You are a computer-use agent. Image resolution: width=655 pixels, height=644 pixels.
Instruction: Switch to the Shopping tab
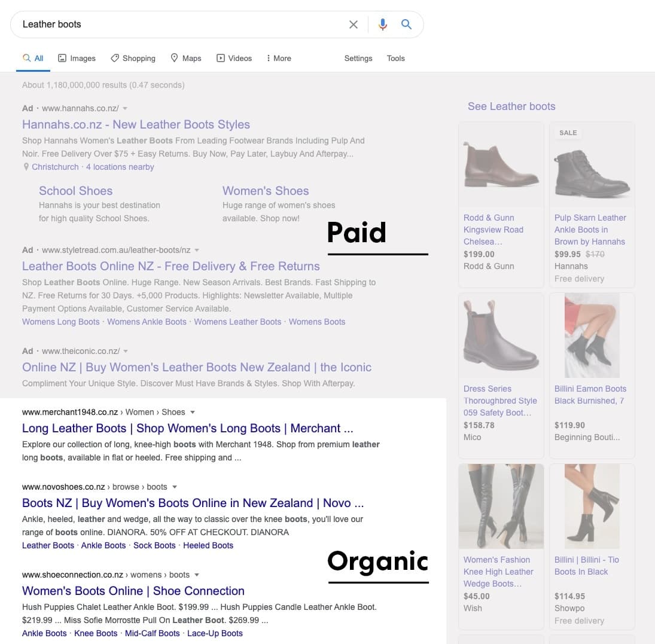(133, 58)
